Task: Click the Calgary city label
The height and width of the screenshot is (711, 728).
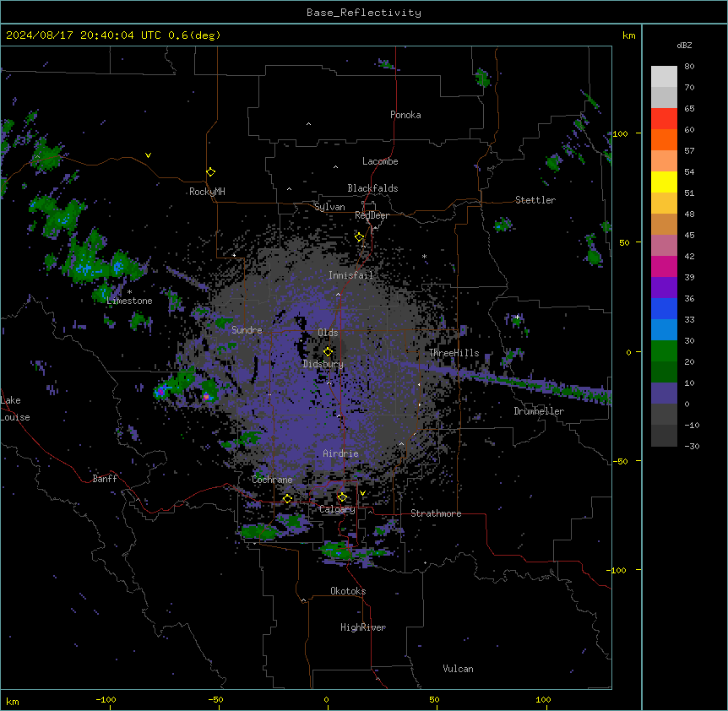Action: [x=337, y=509]
